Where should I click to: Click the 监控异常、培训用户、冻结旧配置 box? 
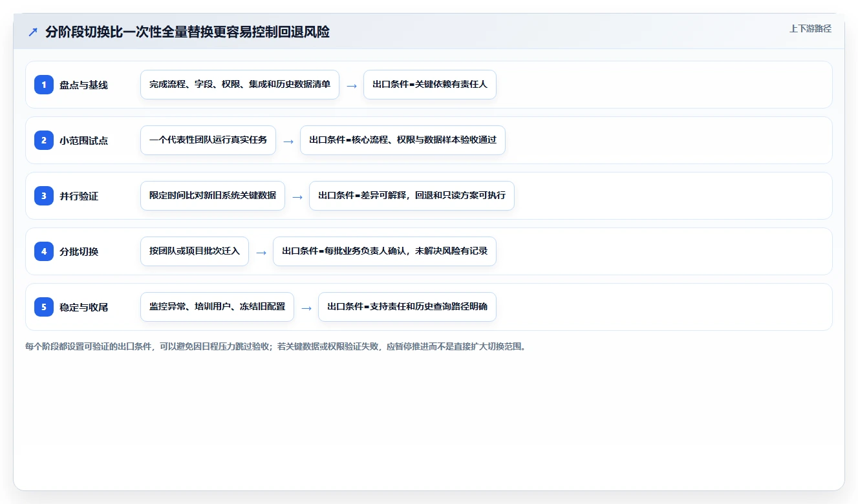click(x=217, y=307)
